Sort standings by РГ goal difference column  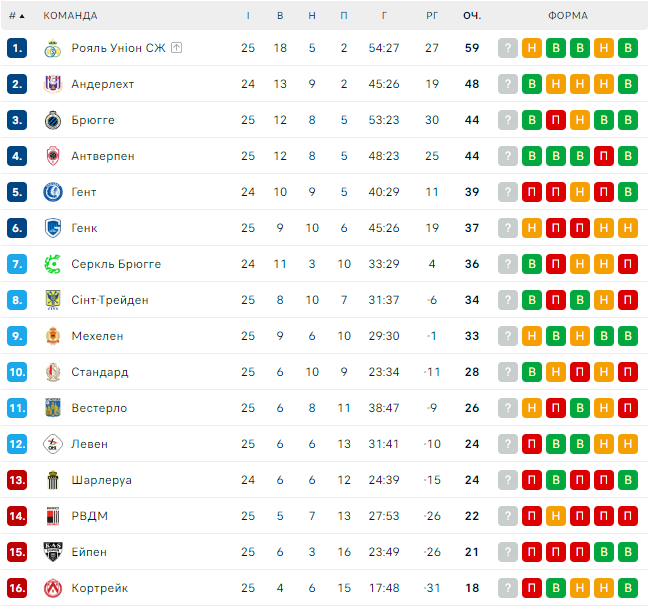pyautogui.click(x=432, y=16)
